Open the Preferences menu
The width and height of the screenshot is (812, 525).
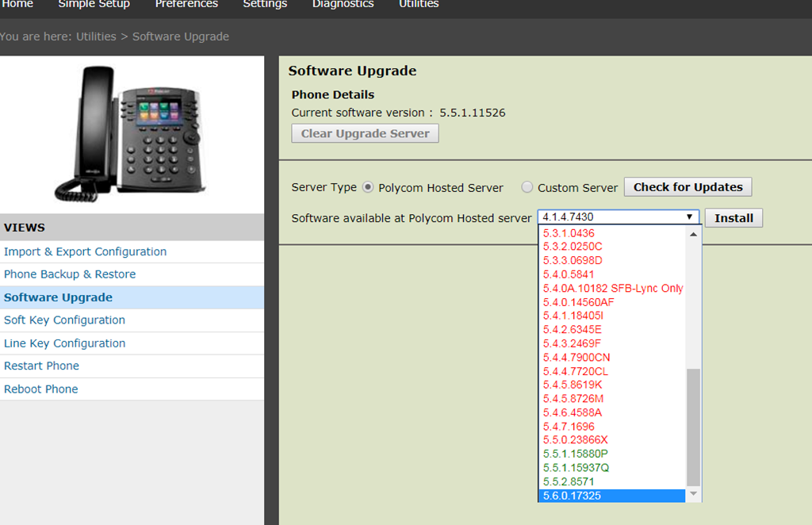(x=186, y=5)
